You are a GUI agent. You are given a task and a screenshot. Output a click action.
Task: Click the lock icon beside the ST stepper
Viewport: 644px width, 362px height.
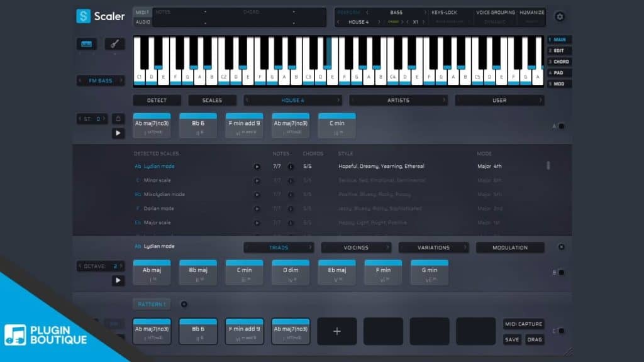coord(118,118)
